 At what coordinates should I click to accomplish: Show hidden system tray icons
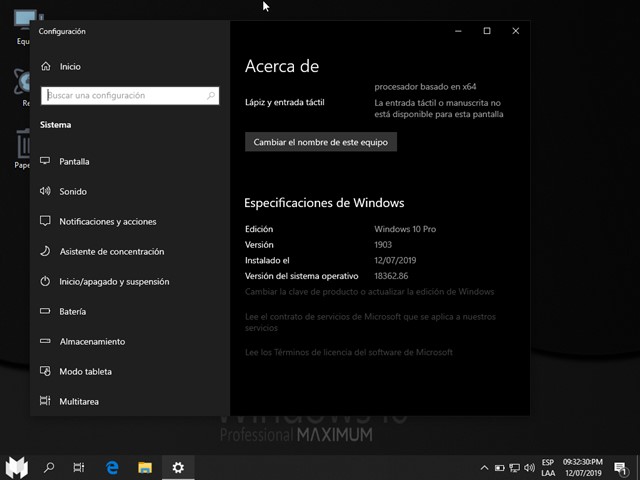484,468
